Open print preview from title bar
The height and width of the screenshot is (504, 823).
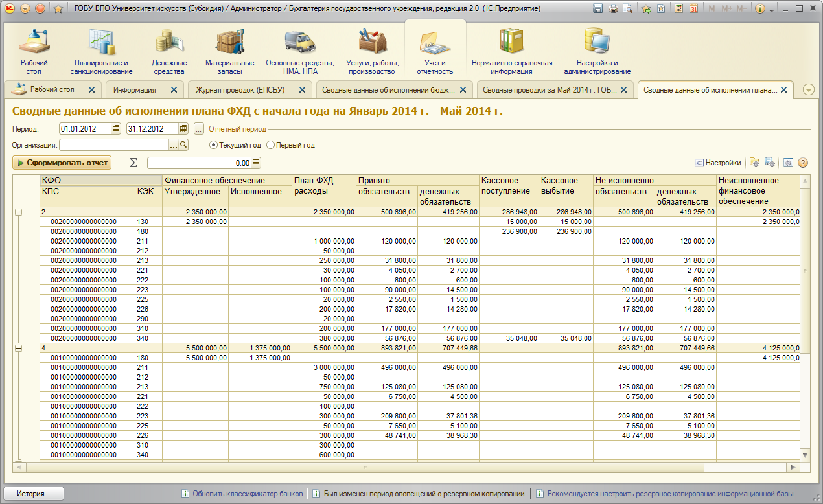pyautogui.click(x=627, y=9)
